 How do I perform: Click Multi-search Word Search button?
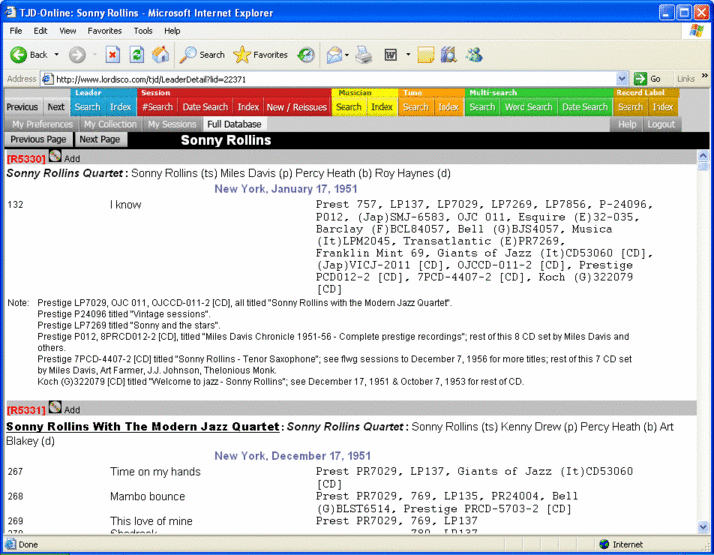point(528,107)
